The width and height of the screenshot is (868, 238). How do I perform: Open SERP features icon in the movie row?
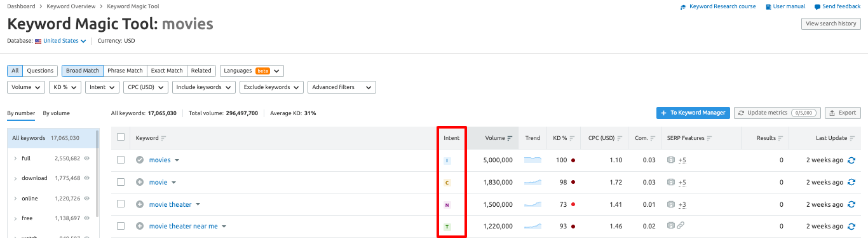coord(671,183)
